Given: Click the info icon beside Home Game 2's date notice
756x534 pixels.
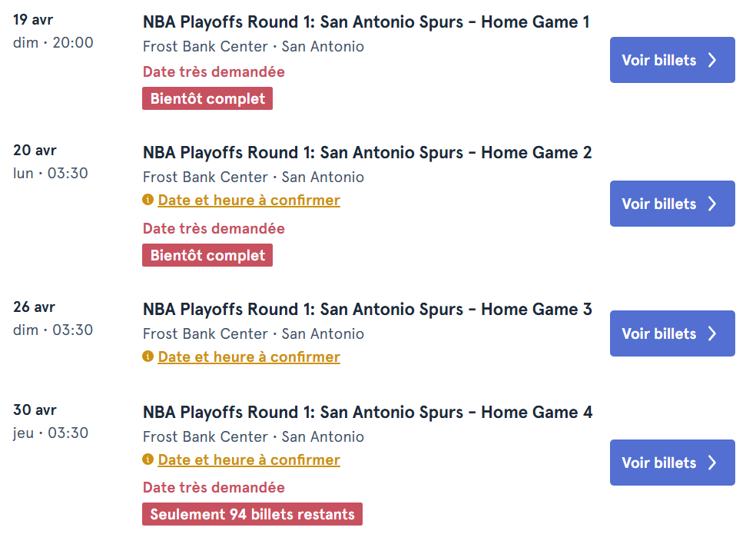Looking at the screenshot, I should coord(148,200).
